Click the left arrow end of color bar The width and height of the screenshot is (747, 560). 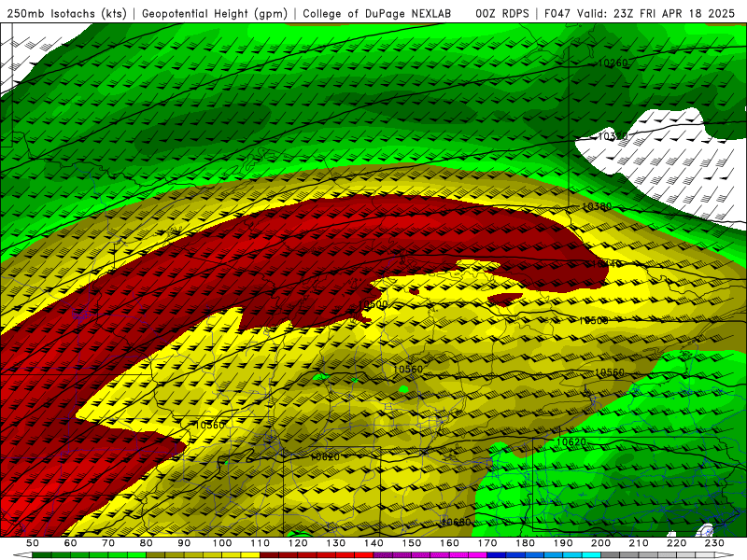[x=22, y=555]
